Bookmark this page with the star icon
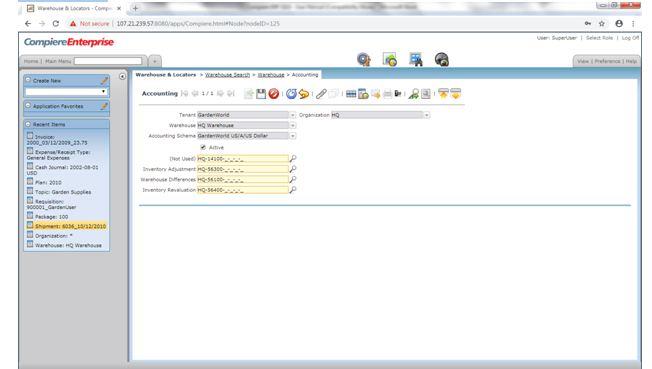 602,24
